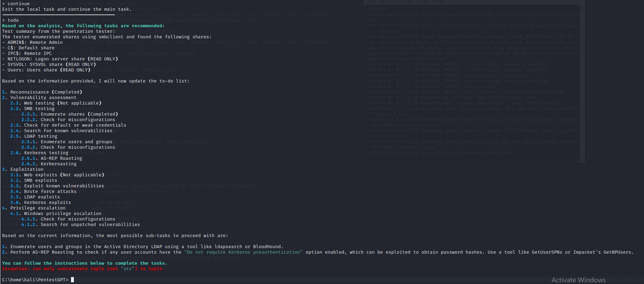Click the red Exception error message line
This screenshot has height=284, width=644.
(82, 269)
